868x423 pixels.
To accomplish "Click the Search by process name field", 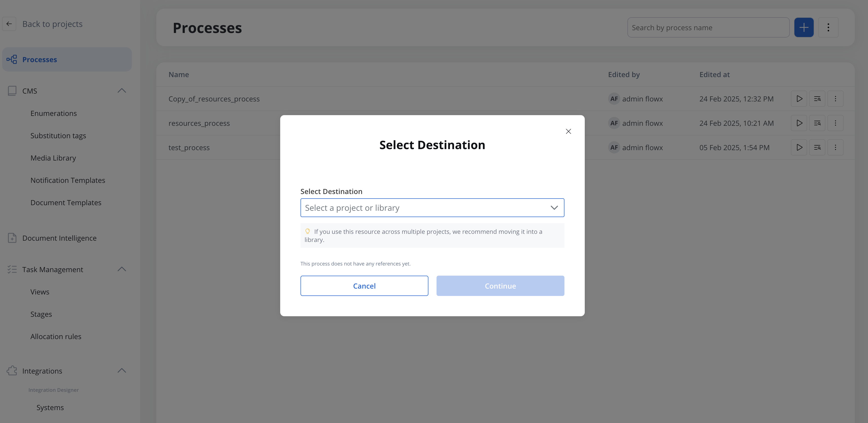I will (708, 27).
